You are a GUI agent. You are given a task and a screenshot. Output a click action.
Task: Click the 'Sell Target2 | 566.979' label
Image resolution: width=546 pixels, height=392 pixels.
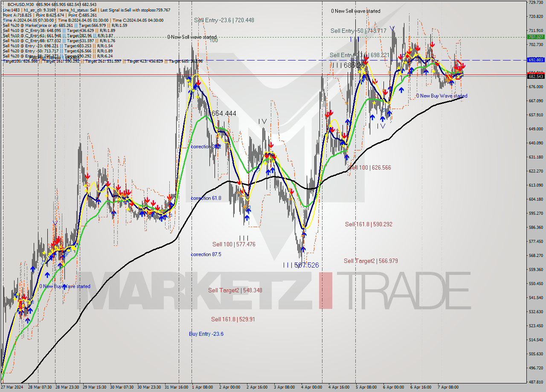(x=371, y=261)
